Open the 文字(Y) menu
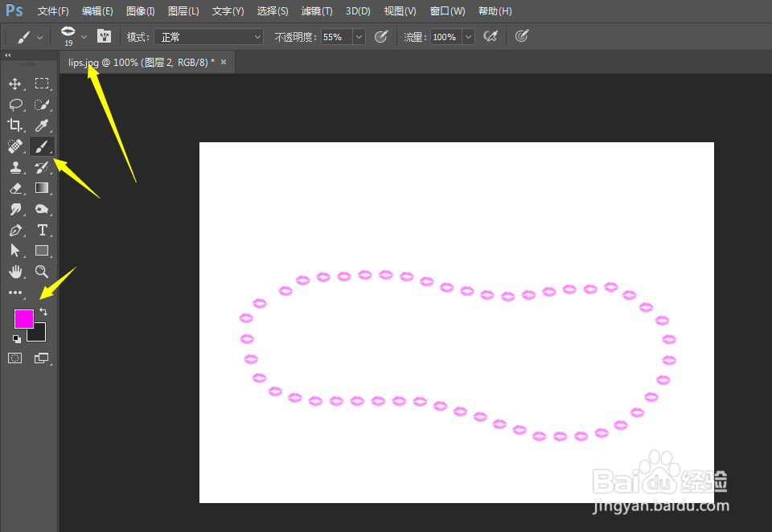This screenshot has height=532, width=772. click(x=228, y=10)
